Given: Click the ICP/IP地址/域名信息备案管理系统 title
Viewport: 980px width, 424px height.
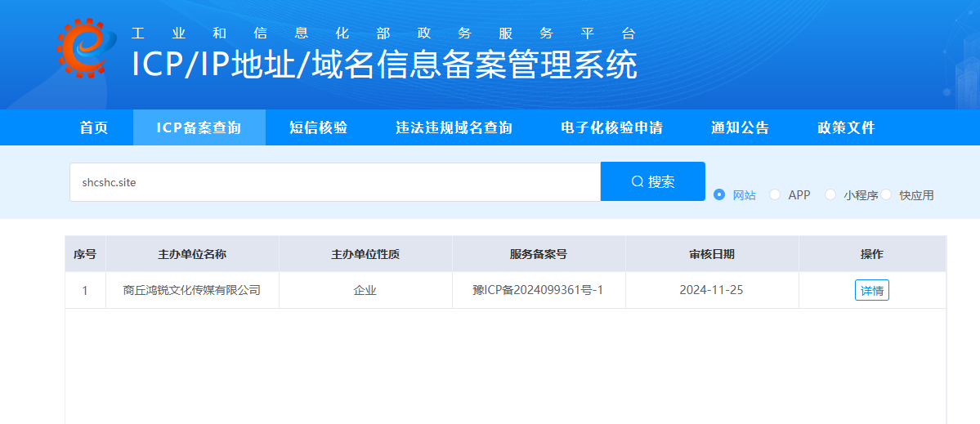Looking at the screenshot, I should [x=384, y=65].
